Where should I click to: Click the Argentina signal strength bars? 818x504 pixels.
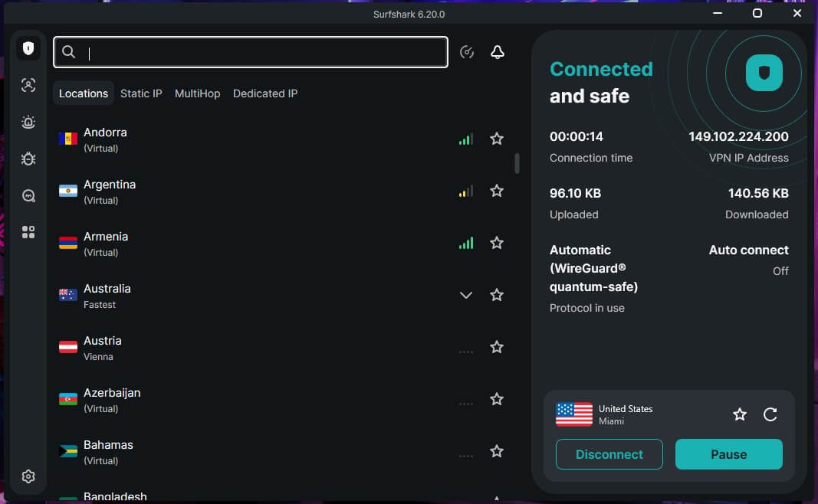tap(466, 191)
